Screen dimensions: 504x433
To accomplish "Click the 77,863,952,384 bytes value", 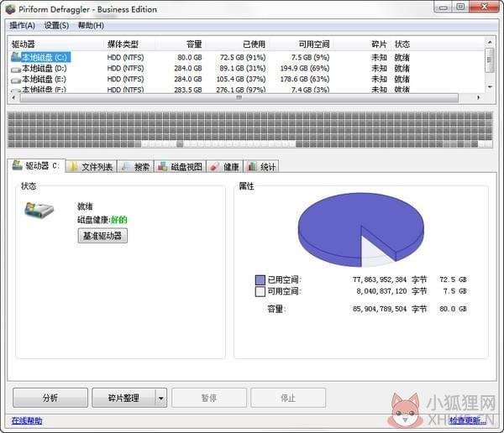I will coord(380,279).
